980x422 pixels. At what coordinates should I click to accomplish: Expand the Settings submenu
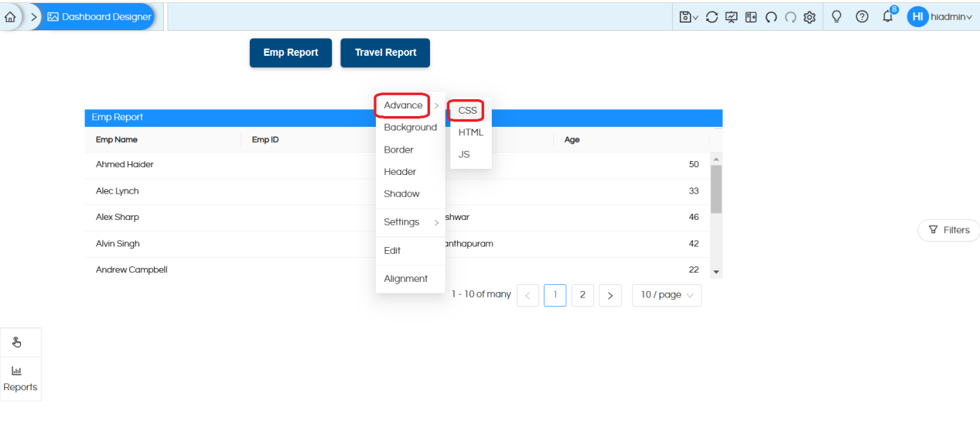pyautogui.click(x=410, y=222)
